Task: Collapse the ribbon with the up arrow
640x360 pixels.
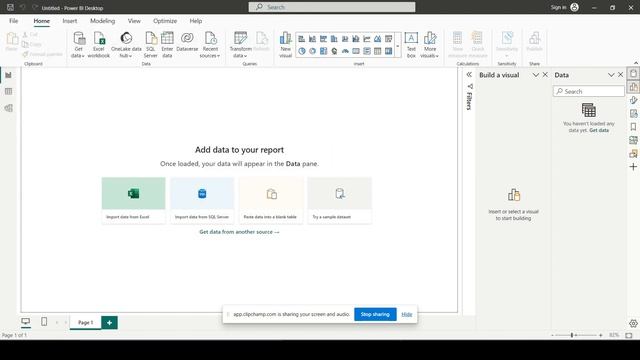Action: 636,63
